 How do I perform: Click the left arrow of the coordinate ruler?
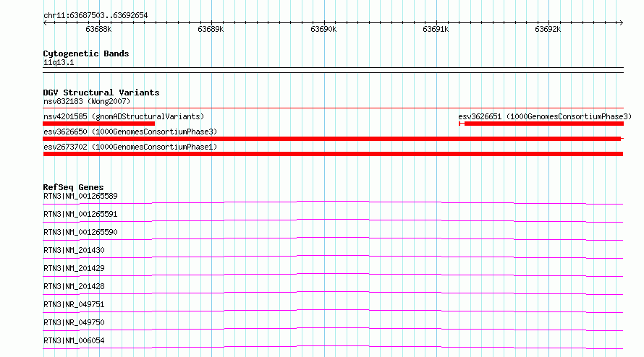pyautogui.click(x=45, y=23)
